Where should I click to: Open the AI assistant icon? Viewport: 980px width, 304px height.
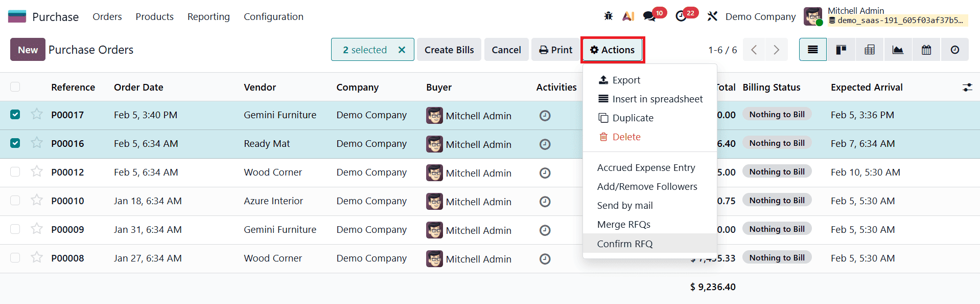click(628, 16)
